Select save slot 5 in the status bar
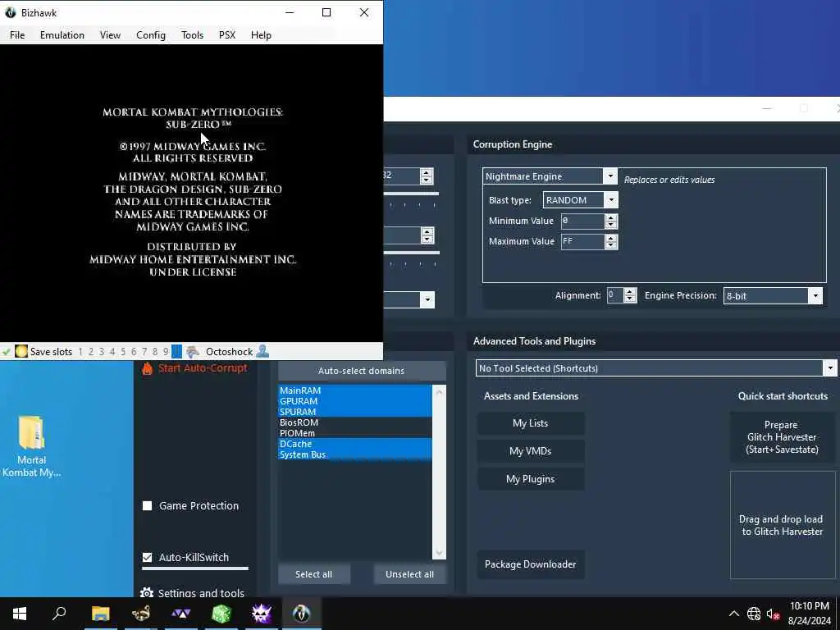The width and height of the screenshot is (840, 630). [x=123, y=352]
